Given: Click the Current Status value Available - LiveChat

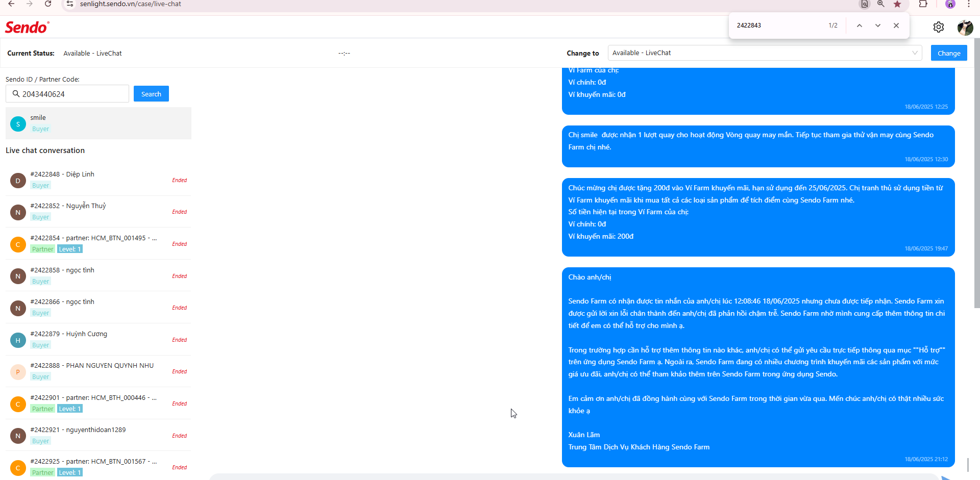Looking at the screenshot, I should coord(92,53).
